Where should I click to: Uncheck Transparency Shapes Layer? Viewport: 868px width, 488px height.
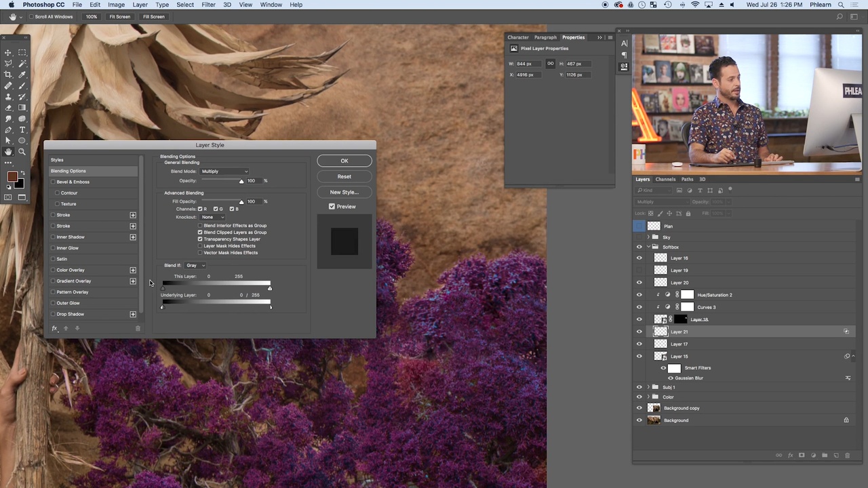tap(200, 239)
